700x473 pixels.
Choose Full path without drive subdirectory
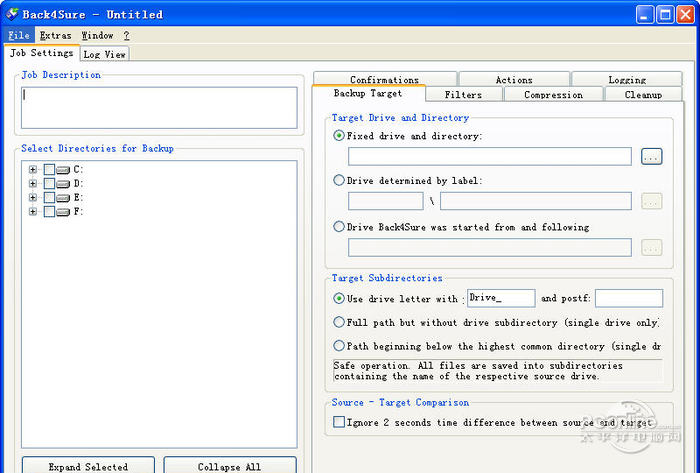click(x=339, y=322)
